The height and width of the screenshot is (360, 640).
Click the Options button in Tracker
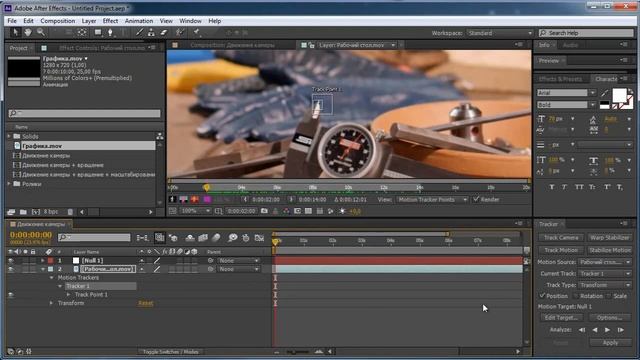[x=609, y=318]
